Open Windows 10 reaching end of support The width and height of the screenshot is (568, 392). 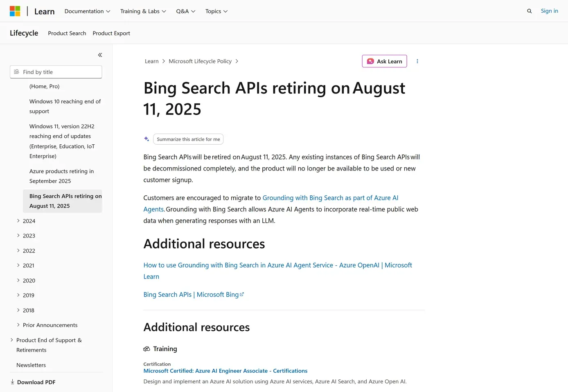coord(65,106)
